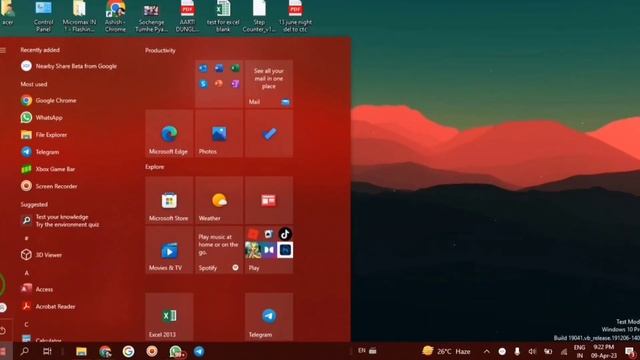Open Nearby Share Beta from Google
640x360 pixels.
pos(69,66)
